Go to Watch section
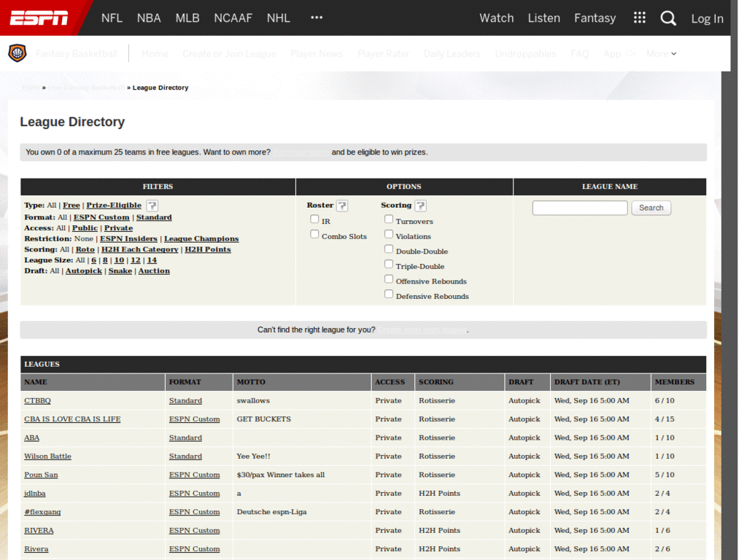The width and height of the screenshot is (747, 560). coord(496,18)
